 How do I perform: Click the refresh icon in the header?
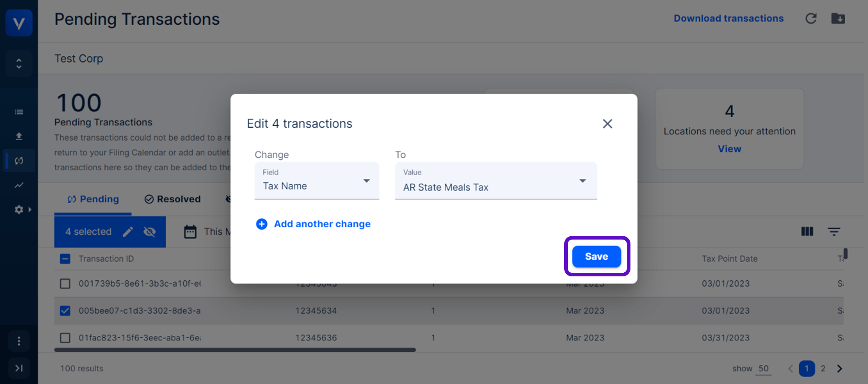tap(811, 19)
